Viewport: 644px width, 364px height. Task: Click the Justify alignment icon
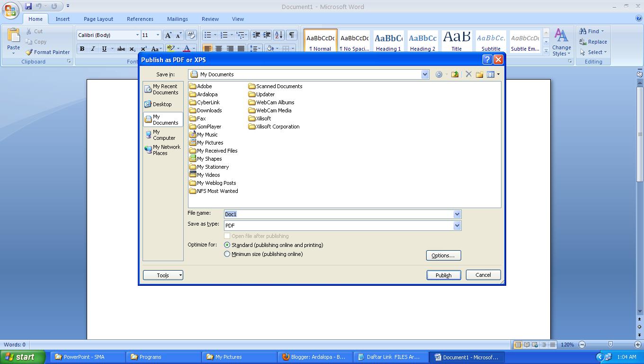(241, 49)
